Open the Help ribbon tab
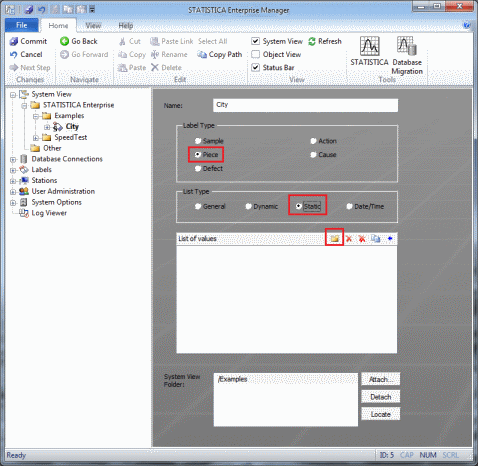 (x=126, y=26)
